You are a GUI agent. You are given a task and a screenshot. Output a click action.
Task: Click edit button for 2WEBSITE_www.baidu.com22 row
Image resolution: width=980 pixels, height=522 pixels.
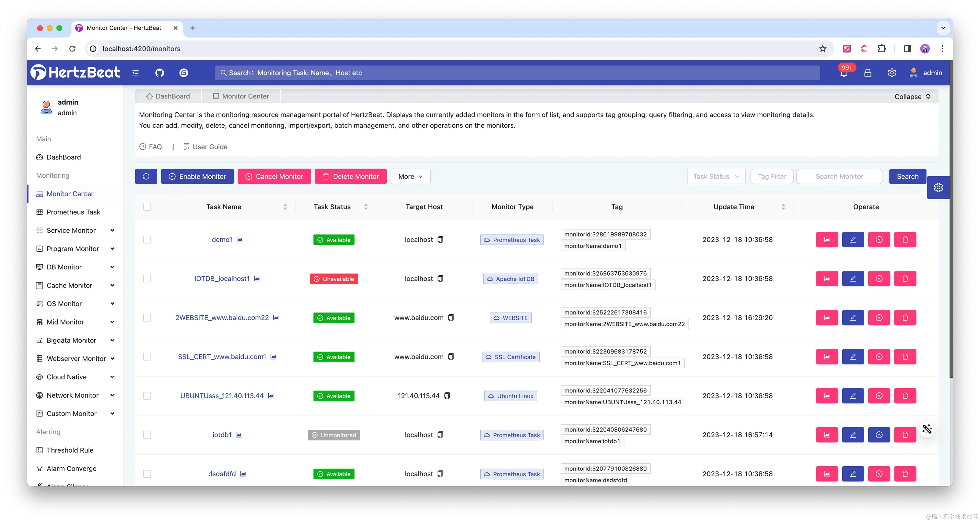point(853,317)
